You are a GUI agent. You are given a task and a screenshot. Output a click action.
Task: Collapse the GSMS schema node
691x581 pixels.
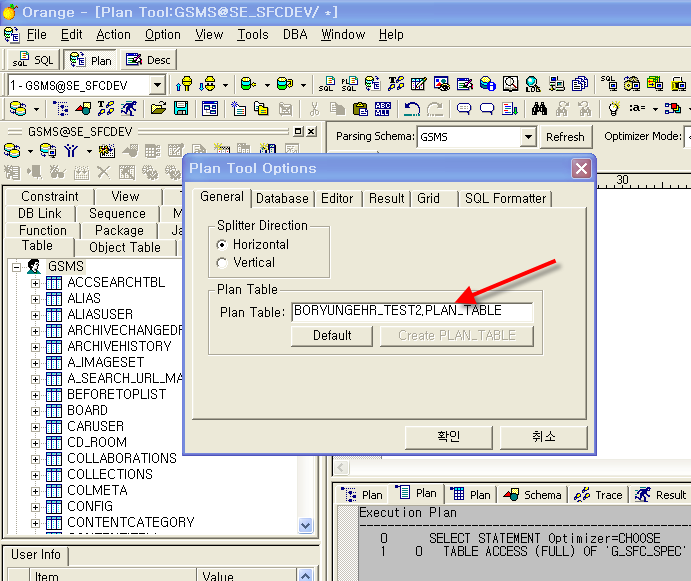[16, 267]
